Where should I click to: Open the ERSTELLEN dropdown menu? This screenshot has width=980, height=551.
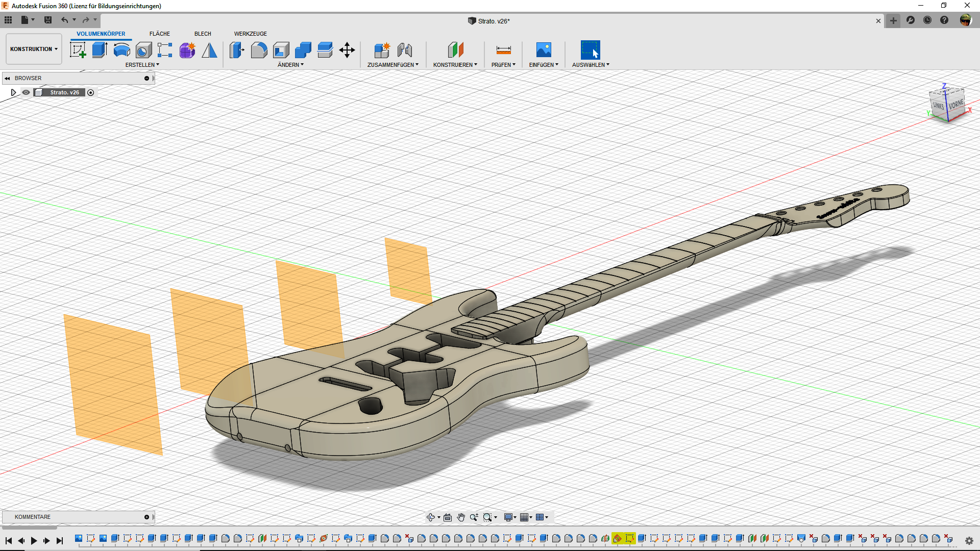pyautogui.click(x=142, y=65)
